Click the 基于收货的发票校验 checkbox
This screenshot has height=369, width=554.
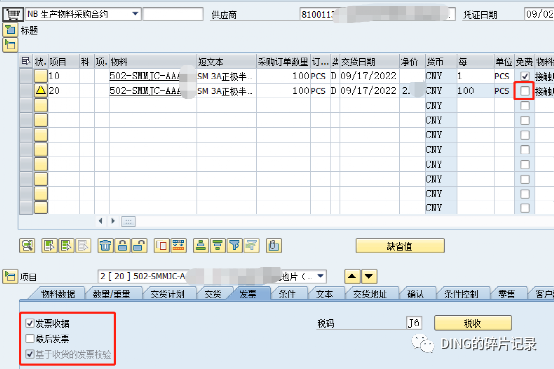pyautogui.click(x=30, y=354)
